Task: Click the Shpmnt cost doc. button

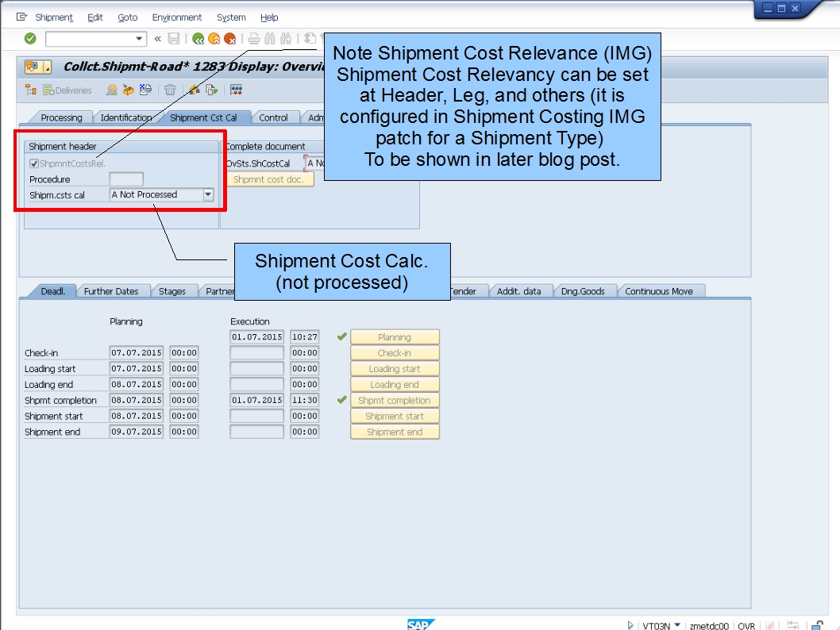Action: tap(268, 179)
